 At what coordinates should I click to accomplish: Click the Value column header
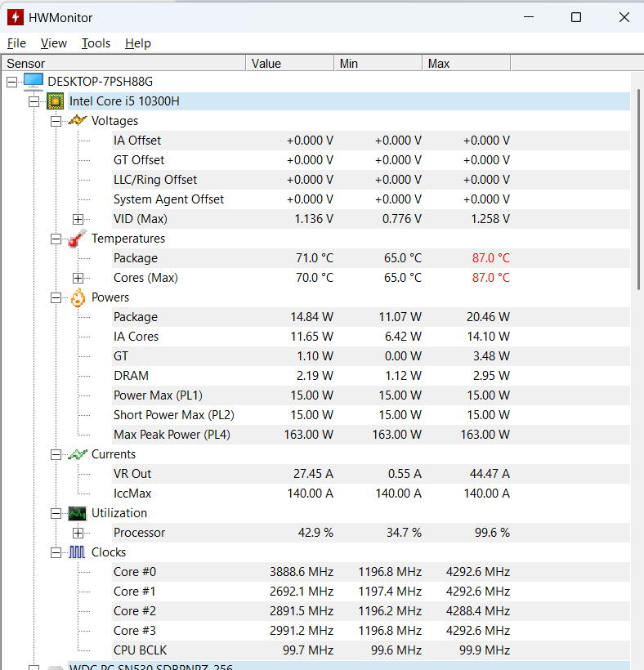pyautogui.click(x=290, y=63)
